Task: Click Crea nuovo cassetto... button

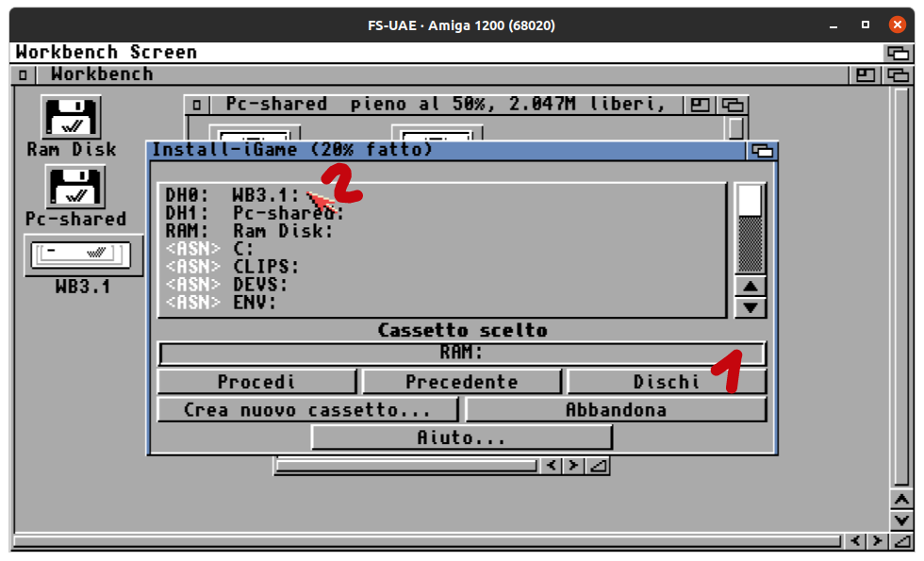Action: (307, 409)
